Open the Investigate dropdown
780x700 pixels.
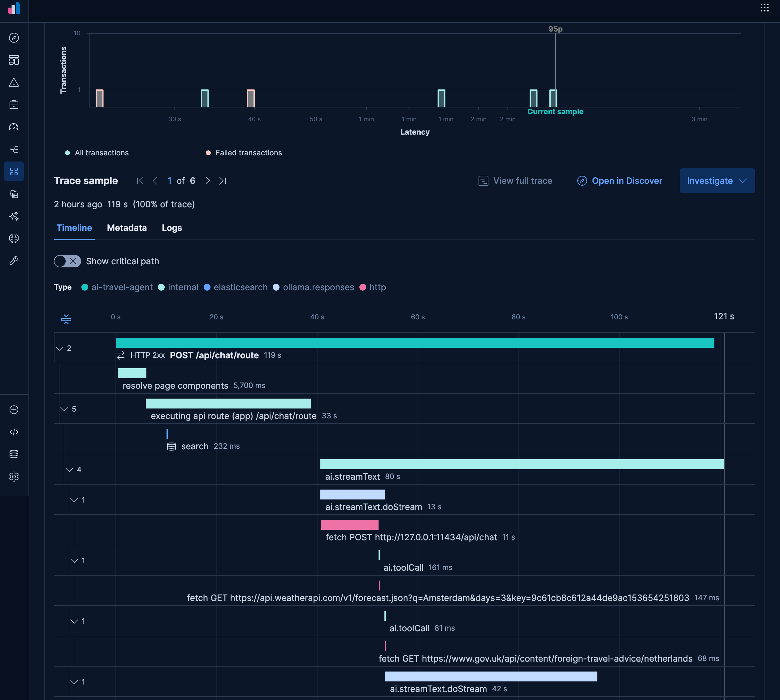coord(717,181)
